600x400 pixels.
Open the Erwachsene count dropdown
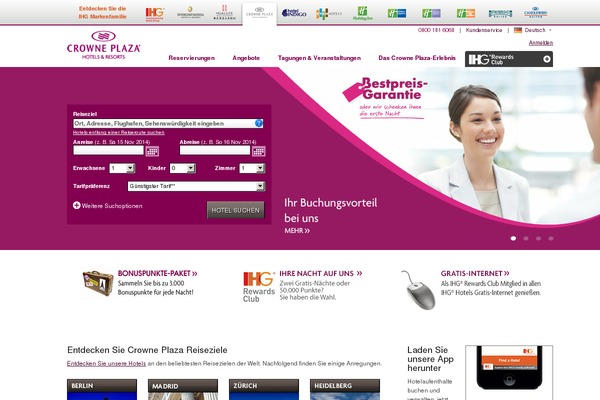click(x=122, y=168)
